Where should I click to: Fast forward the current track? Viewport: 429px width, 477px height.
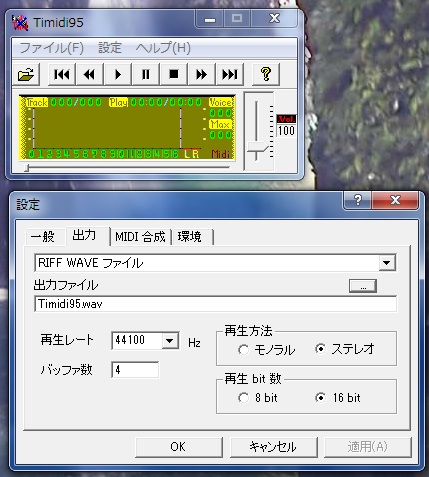(x=202, y=74)
